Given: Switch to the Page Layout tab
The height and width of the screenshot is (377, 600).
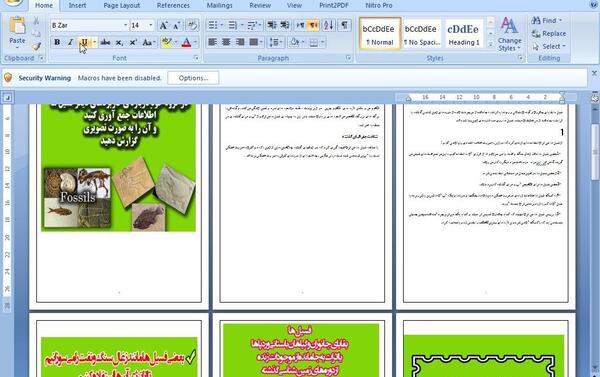Looking at the screenshot, I should coord(122,5).
